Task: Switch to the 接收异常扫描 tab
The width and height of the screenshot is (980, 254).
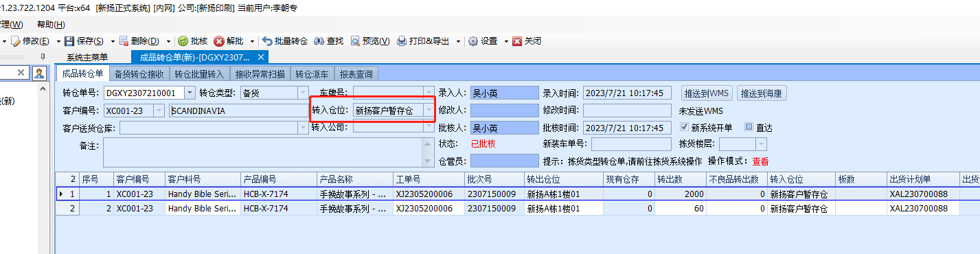Action: click(x=260, y=73)
